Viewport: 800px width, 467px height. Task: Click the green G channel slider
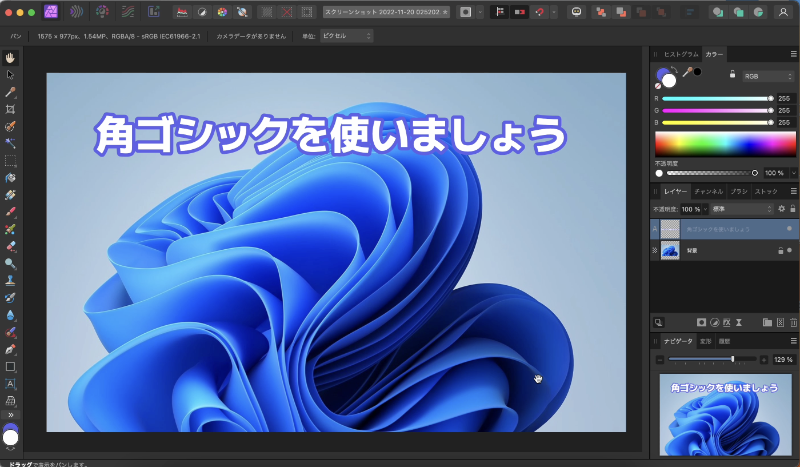718,110
